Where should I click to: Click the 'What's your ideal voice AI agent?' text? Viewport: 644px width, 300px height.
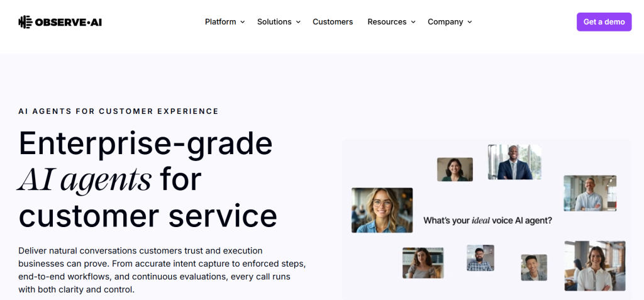(x=487, y=221)
